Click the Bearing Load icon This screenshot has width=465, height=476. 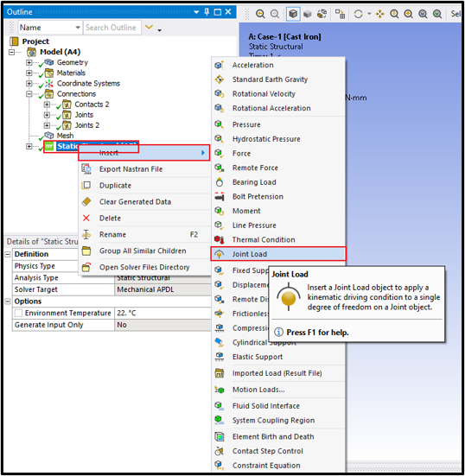point(220,182)
